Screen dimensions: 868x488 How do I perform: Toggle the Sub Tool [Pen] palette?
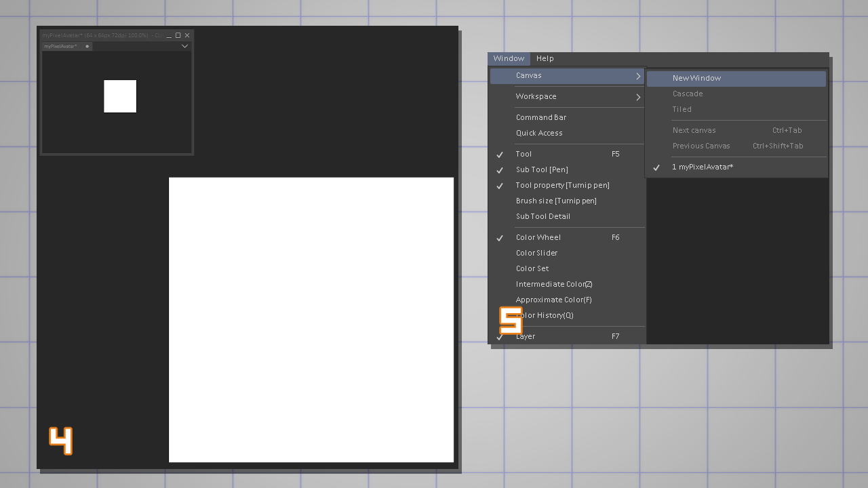(x=542, y=170)
